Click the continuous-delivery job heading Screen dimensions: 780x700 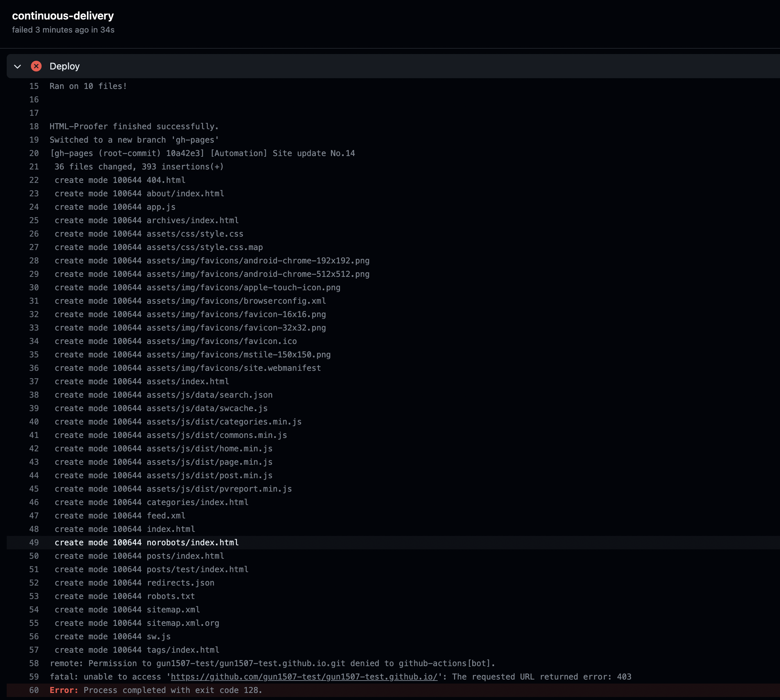tap(63, 16)
